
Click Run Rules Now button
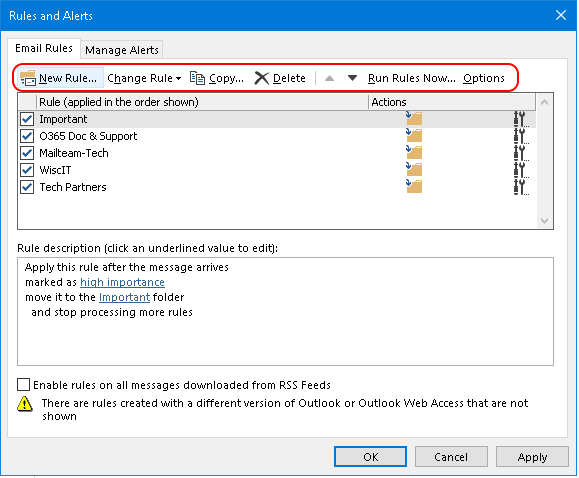[x=412, y=78]
